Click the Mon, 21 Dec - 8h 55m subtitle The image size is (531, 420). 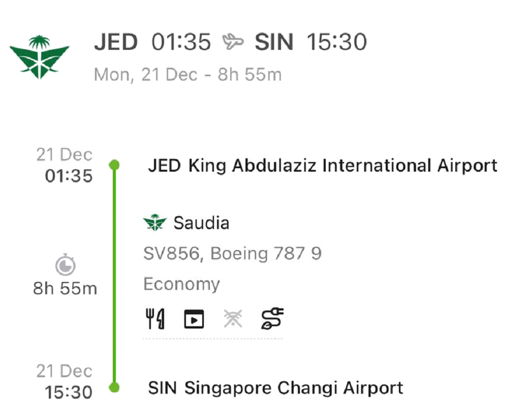188,75
